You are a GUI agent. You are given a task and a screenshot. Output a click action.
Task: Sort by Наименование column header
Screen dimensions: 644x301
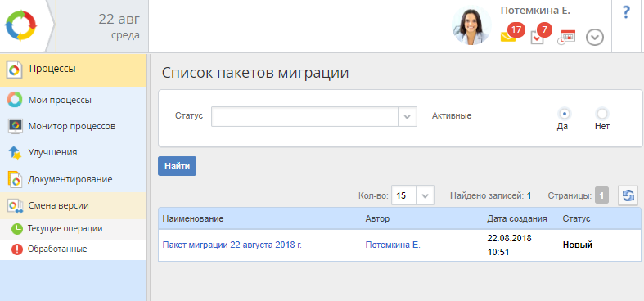click(193, 219)
